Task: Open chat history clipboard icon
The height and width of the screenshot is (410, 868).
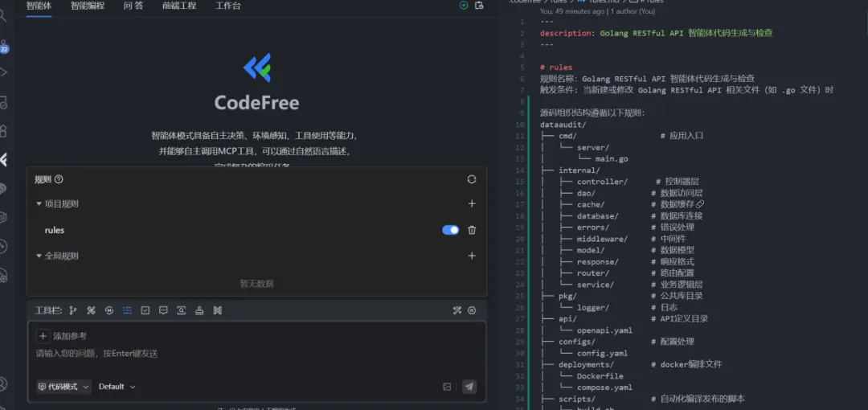Action: 479,6
